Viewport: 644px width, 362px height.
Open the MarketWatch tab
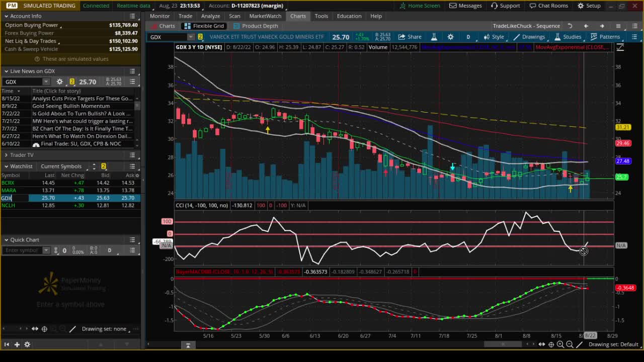click(265, 16)
